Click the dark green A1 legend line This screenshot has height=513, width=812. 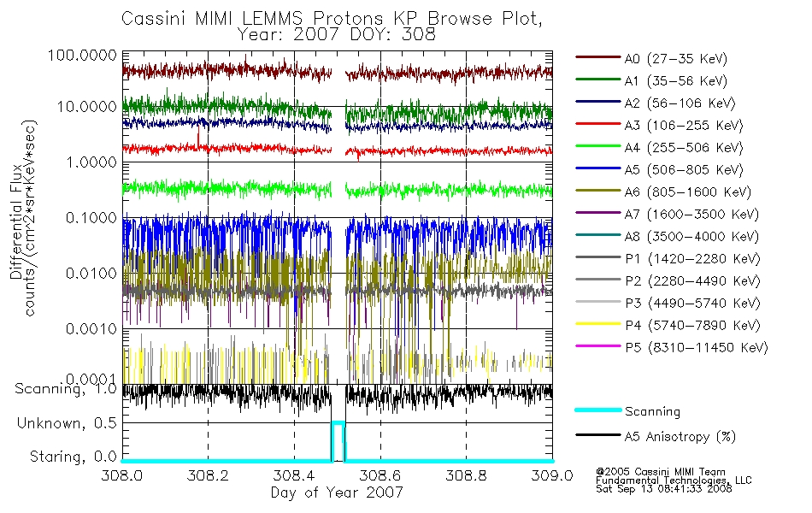click(598, 80)
